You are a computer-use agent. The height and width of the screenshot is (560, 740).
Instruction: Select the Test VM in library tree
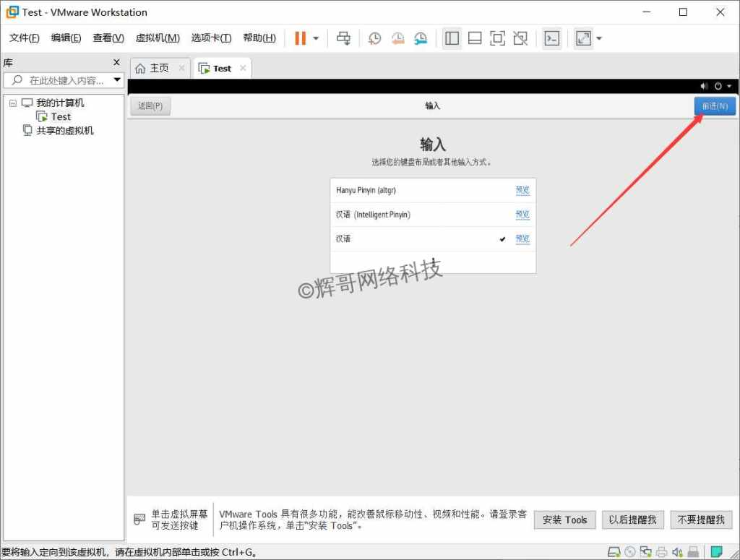tap(61, 116)
